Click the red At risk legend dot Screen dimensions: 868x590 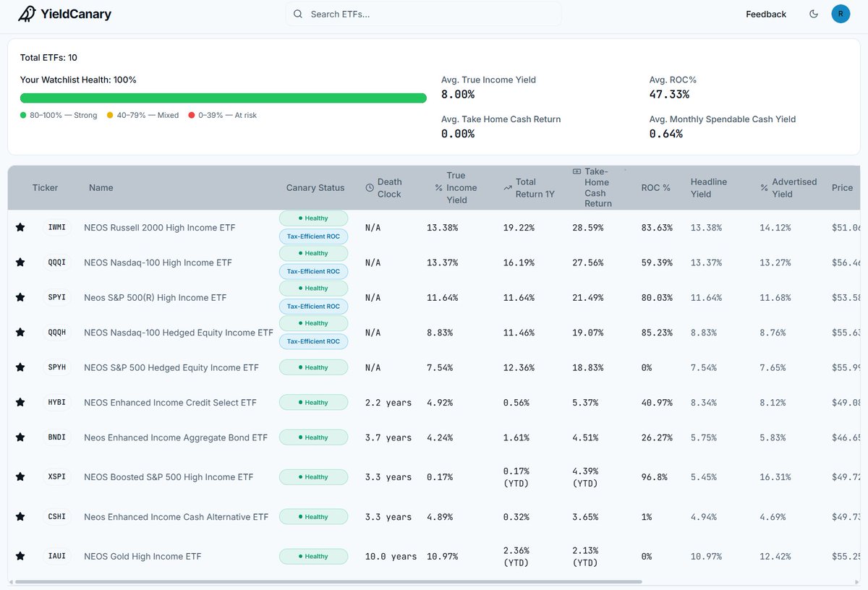(x=192, y=115)
